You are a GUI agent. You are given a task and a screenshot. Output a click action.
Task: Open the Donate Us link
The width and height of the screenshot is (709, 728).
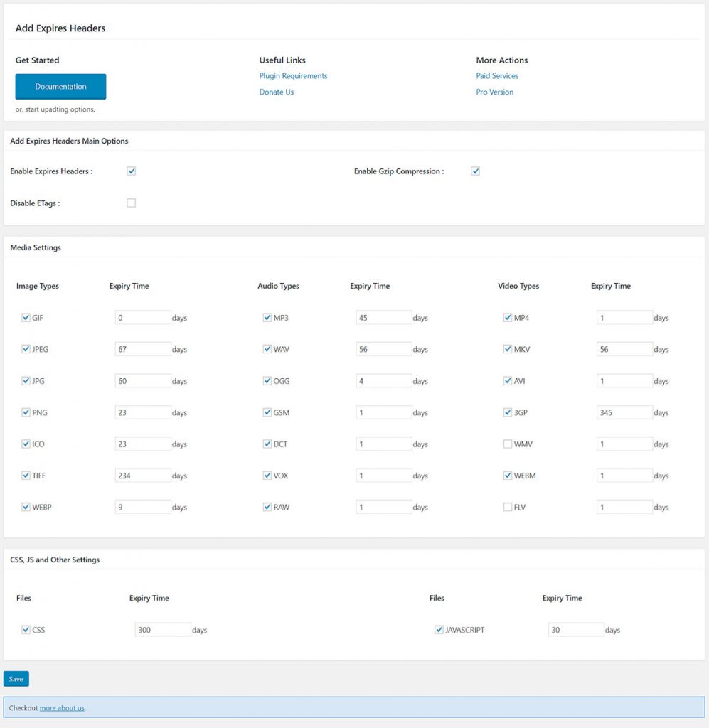tap(276, 92)
